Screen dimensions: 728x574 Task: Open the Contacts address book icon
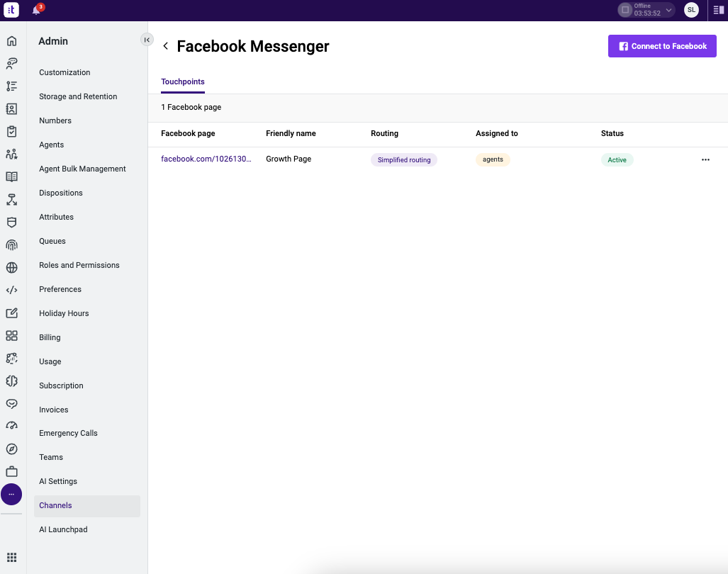pyautogui.click(x=11, y=108)
